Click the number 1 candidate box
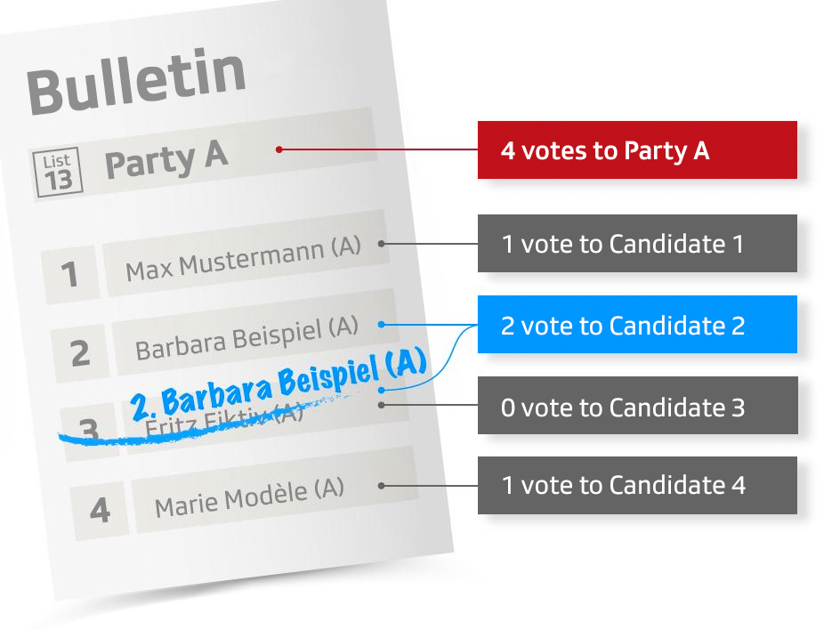 70,275
